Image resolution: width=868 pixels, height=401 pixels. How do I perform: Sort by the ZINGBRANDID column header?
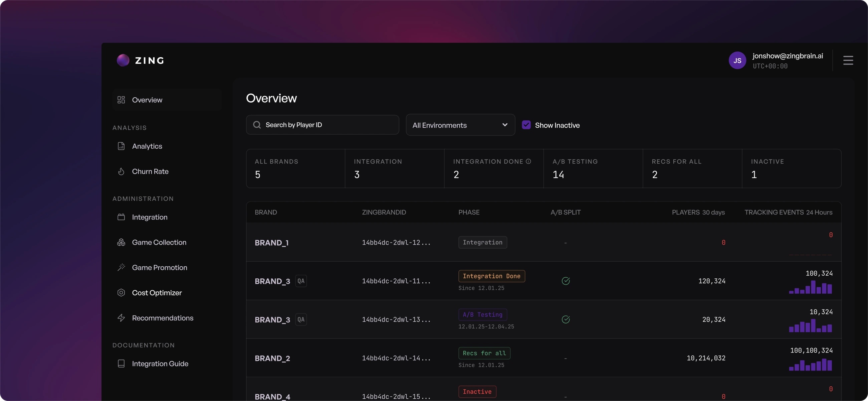point(384,212)
